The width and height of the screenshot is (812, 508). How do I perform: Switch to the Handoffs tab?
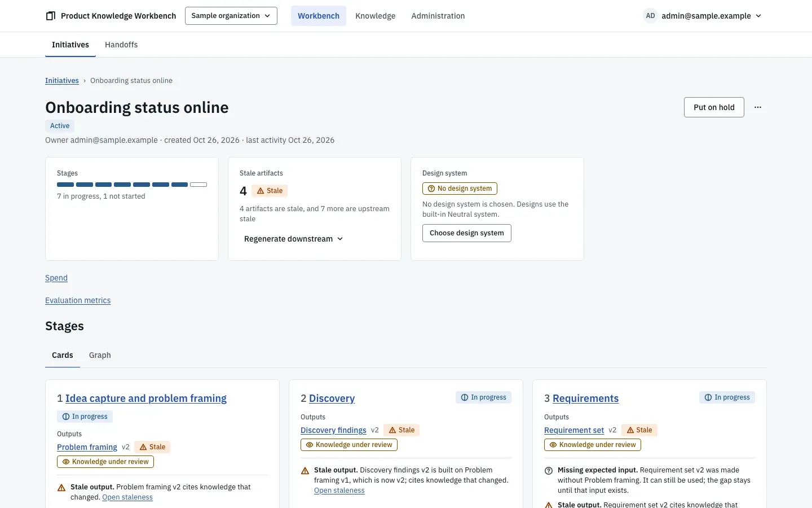click(121, 45)
